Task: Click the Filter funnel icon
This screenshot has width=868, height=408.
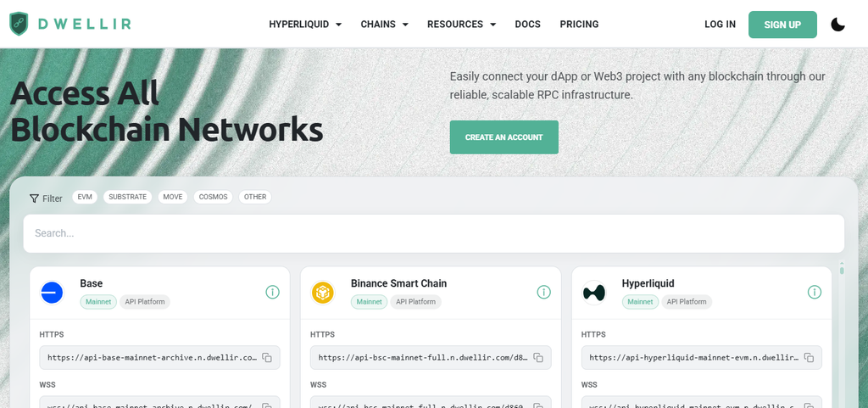Action: coord(34,198)
